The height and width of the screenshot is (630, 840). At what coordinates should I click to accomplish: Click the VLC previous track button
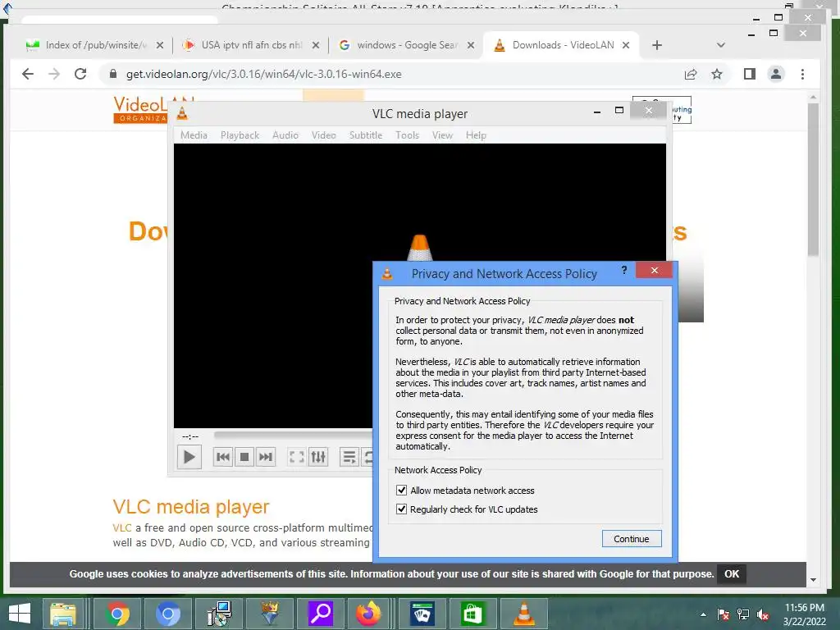pos(223,457)
